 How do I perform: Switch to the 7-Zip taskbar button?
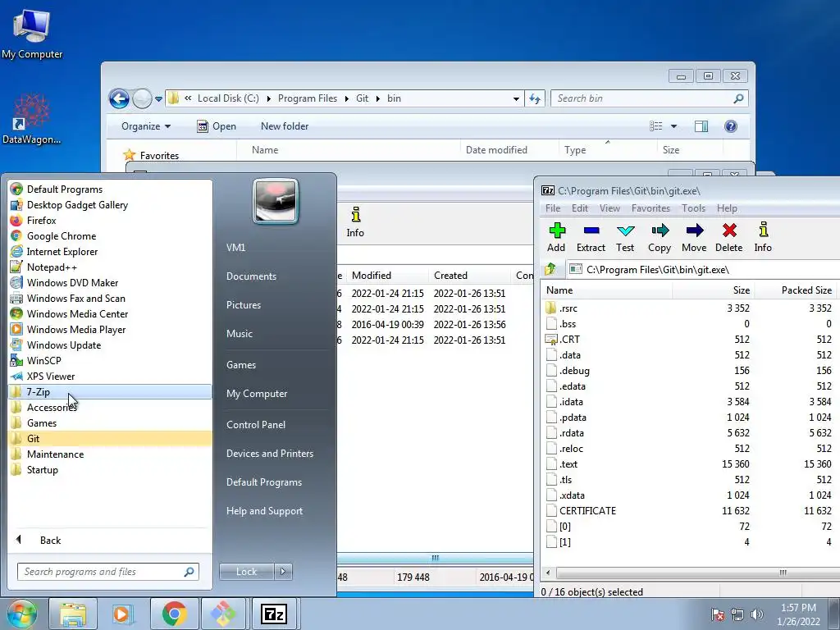(x=274, y=614)
